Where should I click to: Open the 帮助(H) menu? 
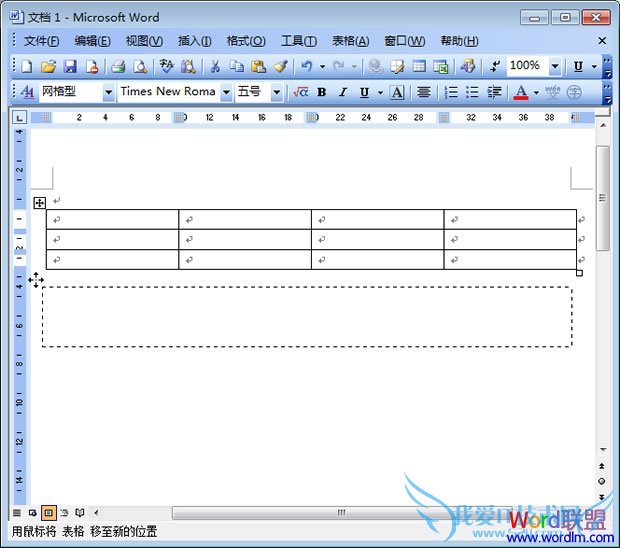[459, 41]
